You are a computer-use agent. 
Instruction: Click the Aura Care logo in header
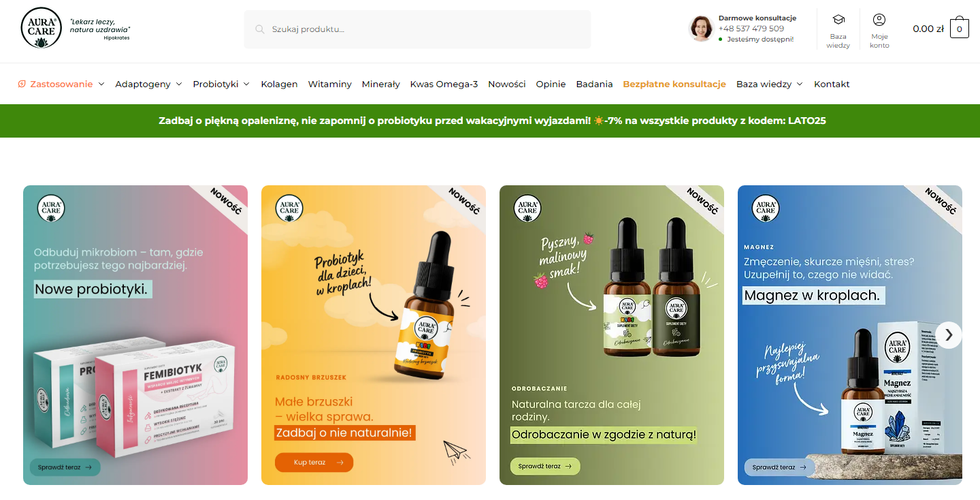tap(41, 29)
